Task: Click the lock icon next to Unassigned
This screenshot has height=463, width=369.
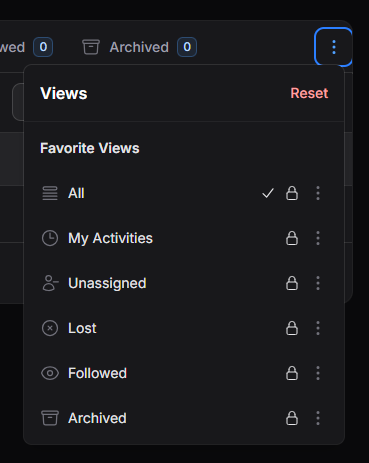Action: click(292, 283)
